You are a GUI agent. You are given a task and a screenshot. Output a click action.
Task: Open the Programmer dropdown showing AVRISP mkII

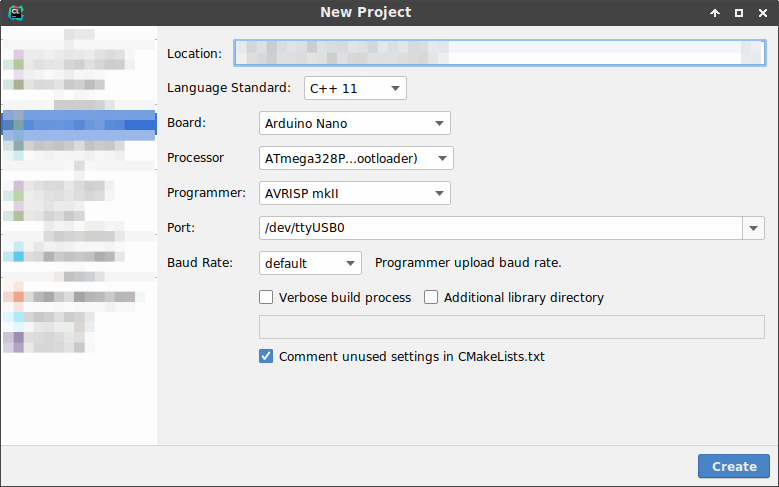(x=355, y=193)
